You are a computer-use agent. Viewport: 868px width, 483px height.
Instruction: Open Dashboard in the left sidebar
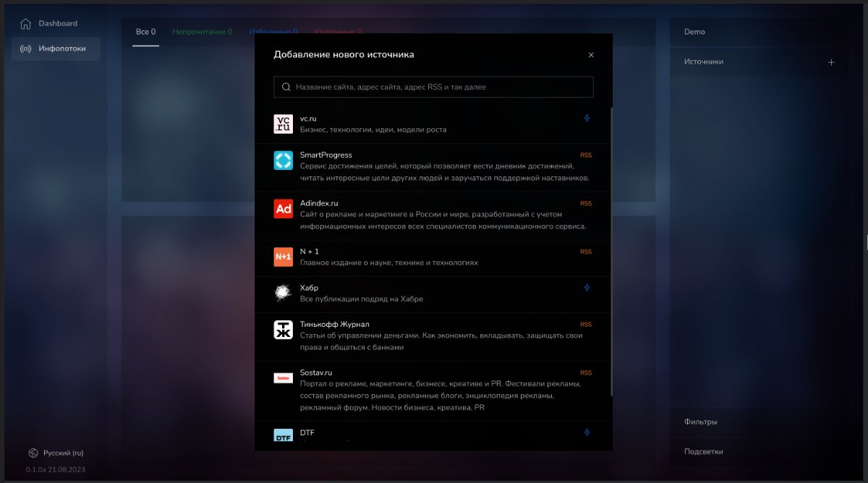[x=57, y=24]
